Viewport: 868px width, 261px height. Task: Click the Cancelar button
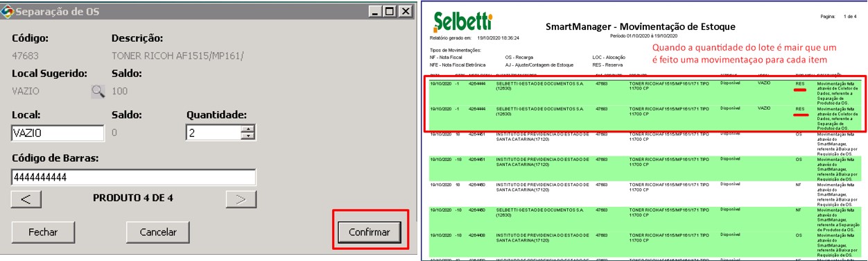coord(158,232)
